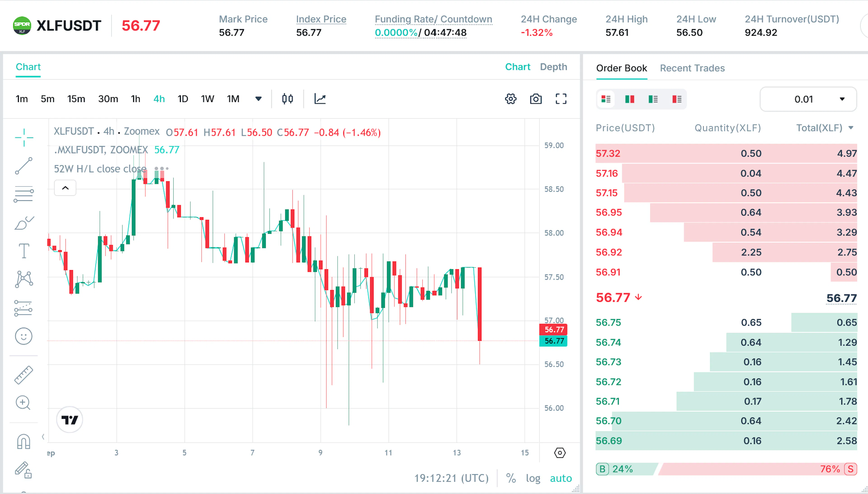Toggle auto scale on chart

(561, 478)
